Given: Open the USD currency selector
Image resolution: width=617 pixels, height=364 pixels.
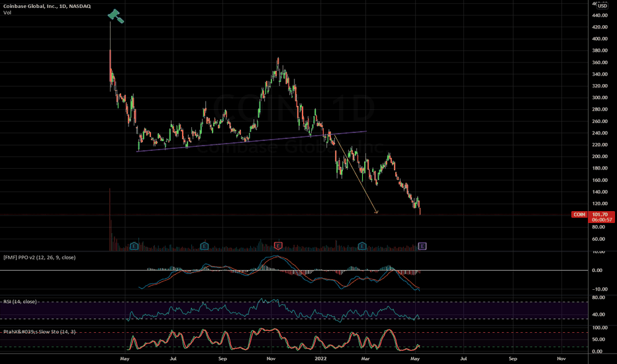Looking at the screenshot, I should coord(602,6).
